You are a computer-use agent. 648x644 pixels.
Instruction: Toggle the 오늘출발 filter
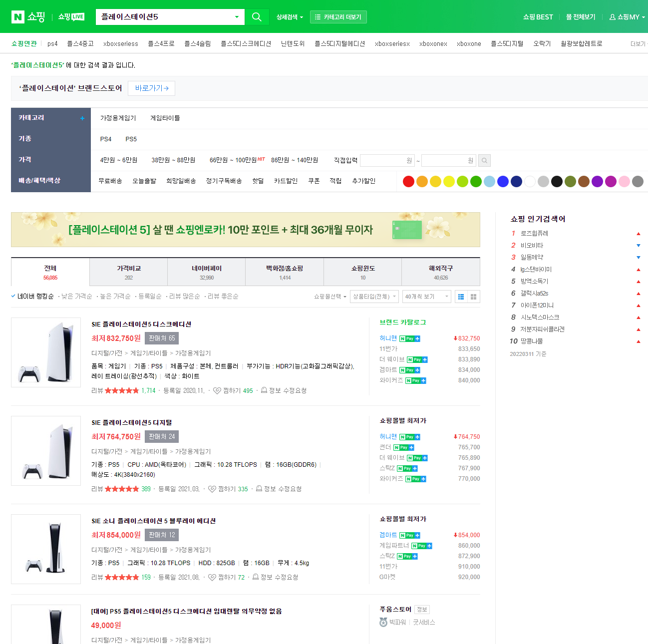pos(144,181)
